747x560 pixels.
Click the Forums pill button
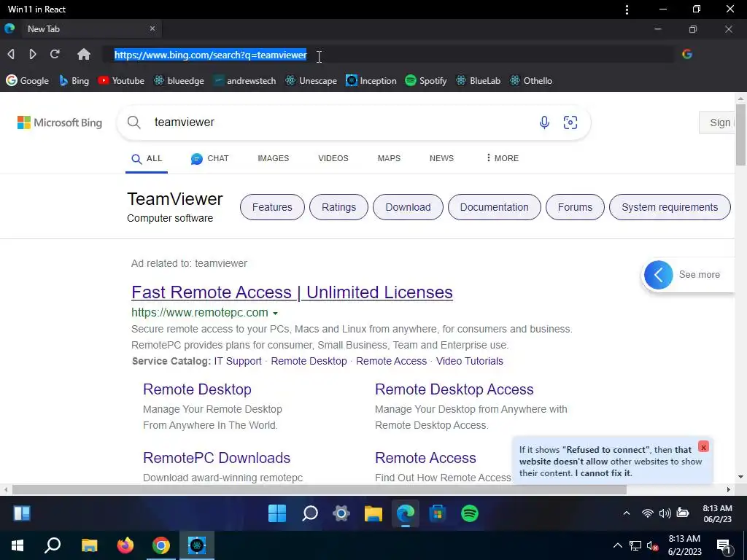pyautogui.click(x=575, y=207)
